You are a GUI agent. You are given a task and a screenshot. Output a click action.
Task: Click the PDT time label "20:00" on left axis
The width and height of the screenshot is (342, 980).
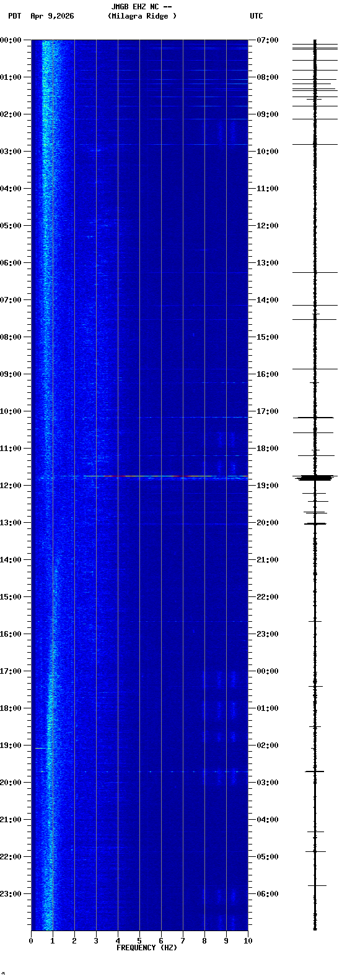pyautogui.click(x=11, y=783)
